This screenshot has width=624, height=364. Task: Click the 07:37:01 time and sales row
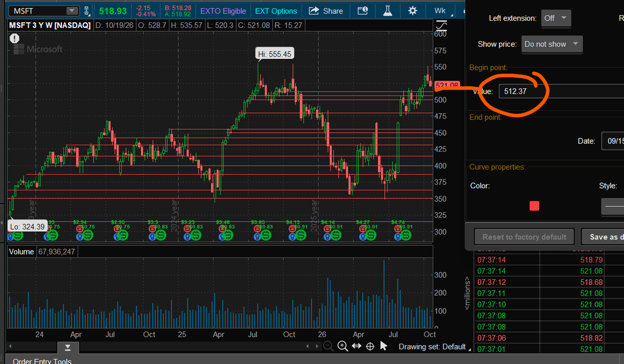pos(549,349)
